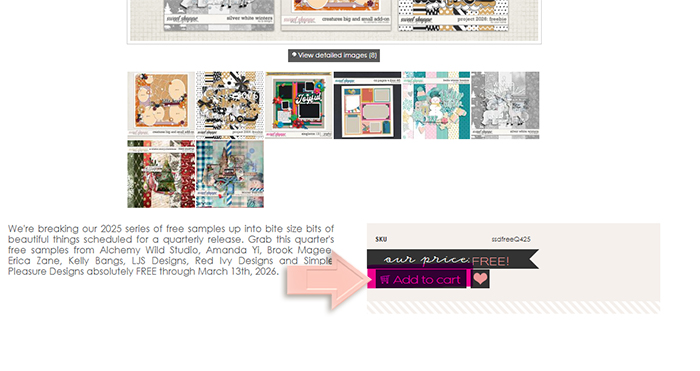The height and width of the screenshot is (371, 700).
Task: Open the dark navy page template thumbnail
Action: (x=367, y=105)
